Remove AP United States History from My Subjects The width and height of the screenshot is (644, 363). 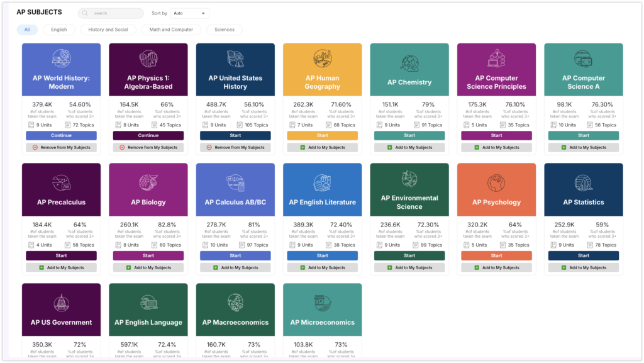click(x=235, y=147)
